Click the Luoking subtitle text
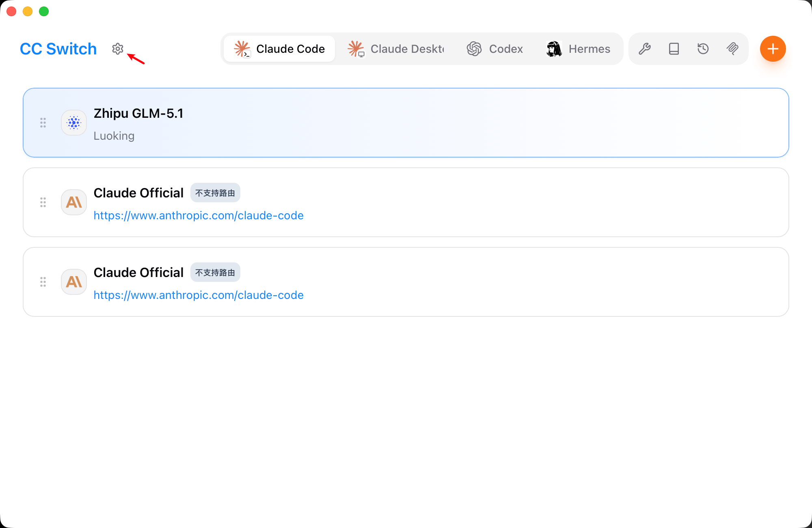This screenshot has height=528, width=812. [114, 136]
